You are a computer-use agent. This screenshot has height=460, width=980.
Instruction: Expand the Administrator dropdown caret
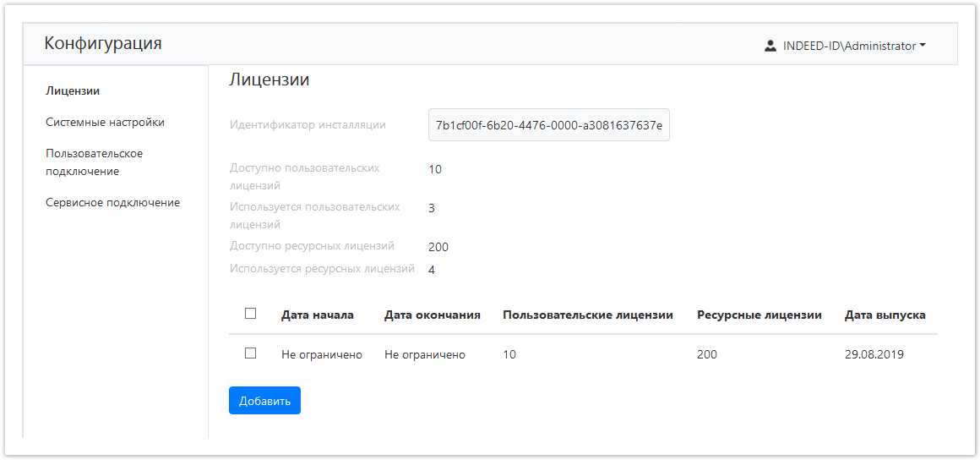[x=923, y=46]
